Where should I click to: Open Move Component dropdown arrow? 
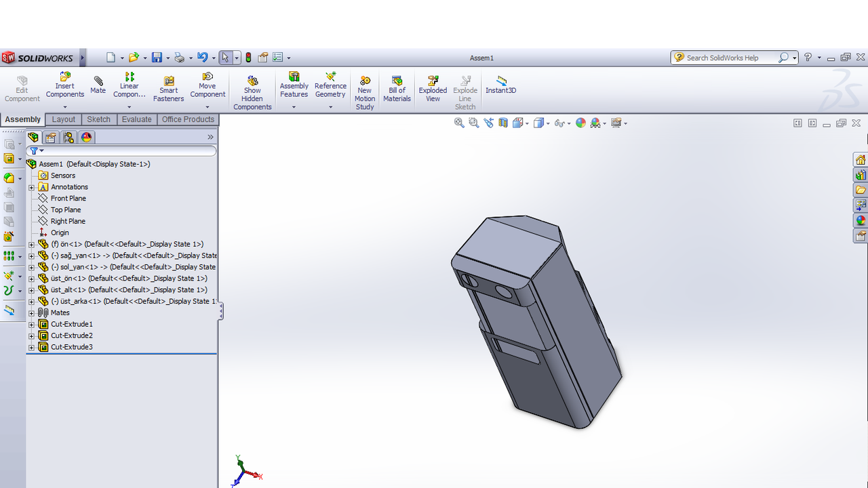click(x=208, y=107)
